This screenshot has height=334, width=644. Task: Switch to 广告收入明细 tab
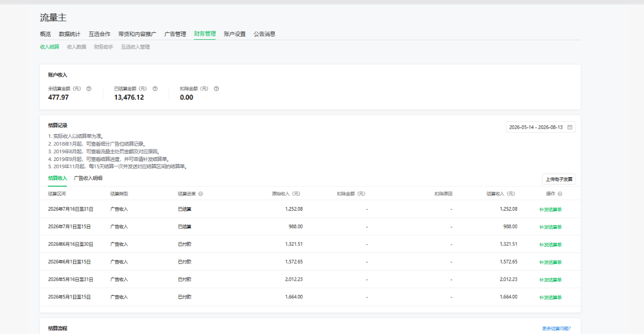click(x=88, y=178)
